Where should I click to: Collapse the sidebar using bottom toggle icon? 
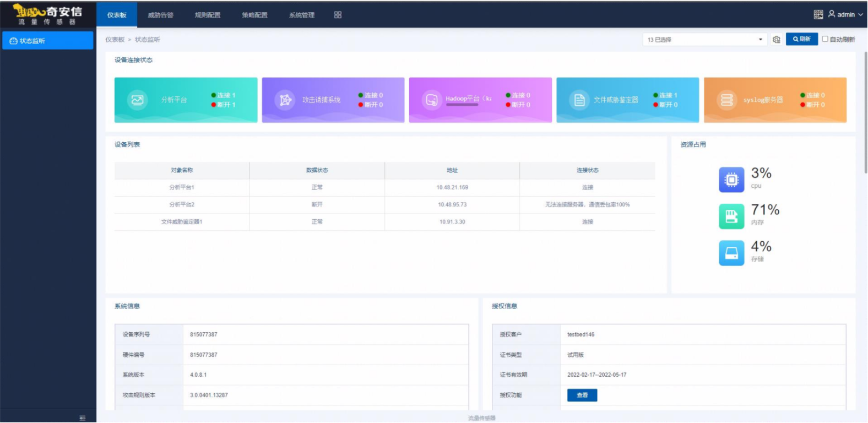coord(83,418)
